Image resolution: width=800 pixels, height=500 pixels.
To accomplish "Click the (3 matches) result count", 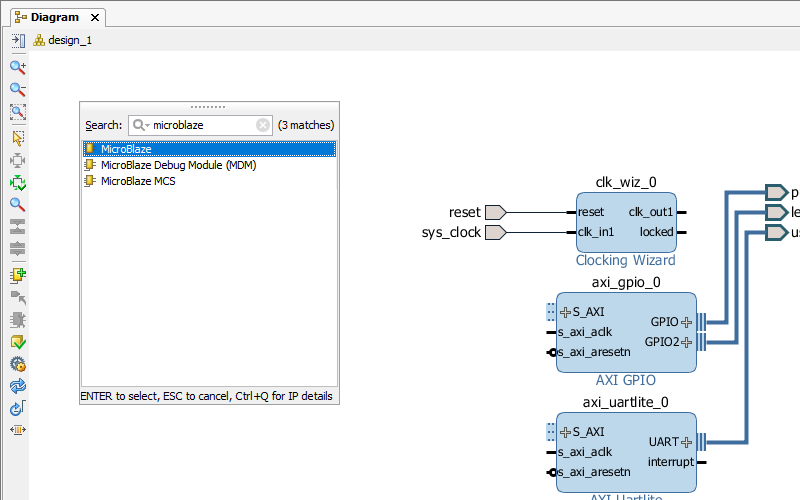I will pyautogui.click(x=306, y=125).
